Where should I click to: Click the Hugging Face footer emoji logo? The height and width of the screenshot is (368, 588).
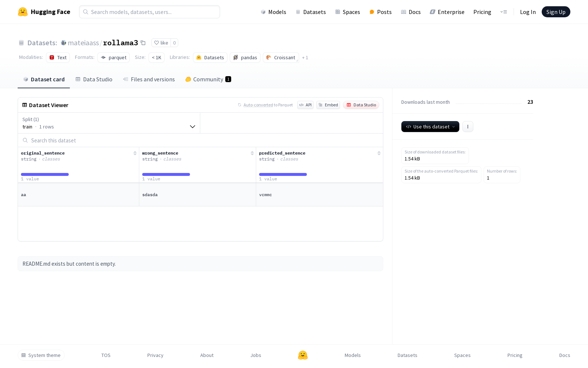[x=303, y=355]
